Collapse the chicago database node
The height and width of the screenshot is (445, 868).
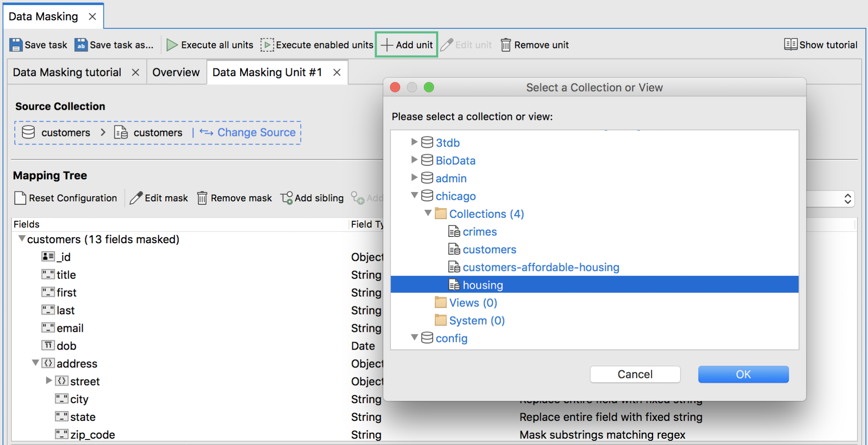click(x=414, y=195)
